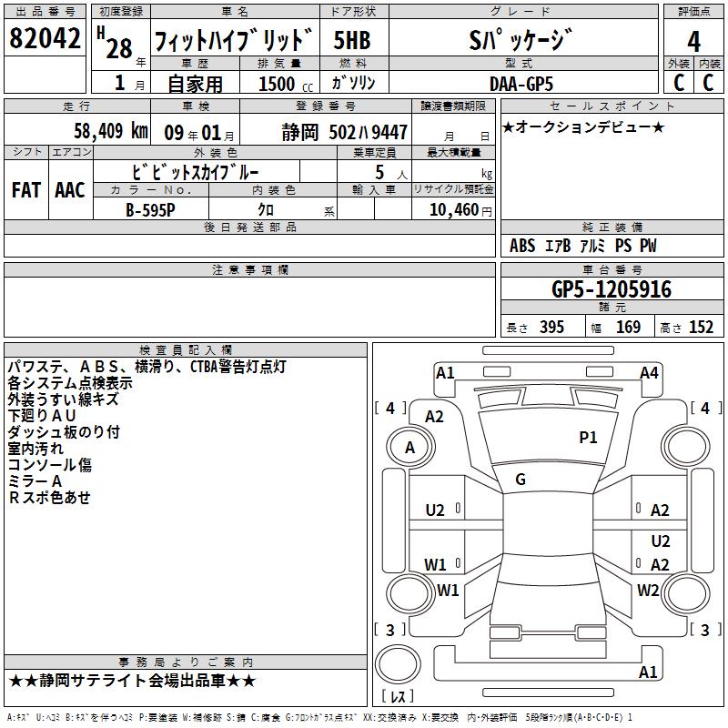Click the A1 mark on rear bumper
Image resolution: width=728 pixels, height=728 pixels.
click(648, 672)
